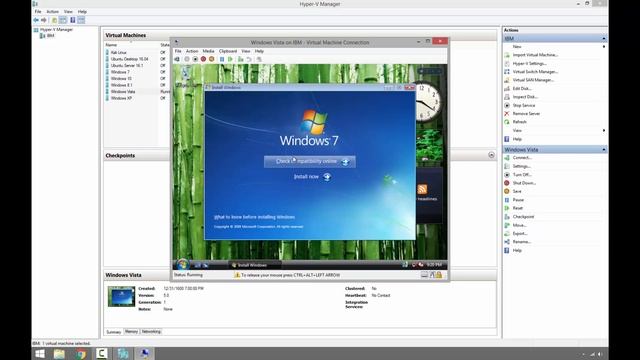Screen dimensions: 640x360
Task: Click Move under Windows Vista actions
Action: 519,225
